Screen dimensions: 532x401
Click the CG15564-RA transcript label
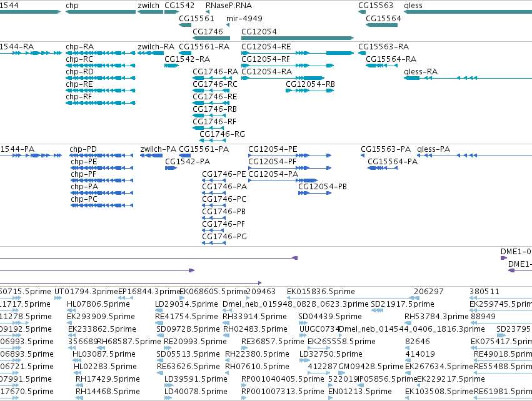(391, 59)
